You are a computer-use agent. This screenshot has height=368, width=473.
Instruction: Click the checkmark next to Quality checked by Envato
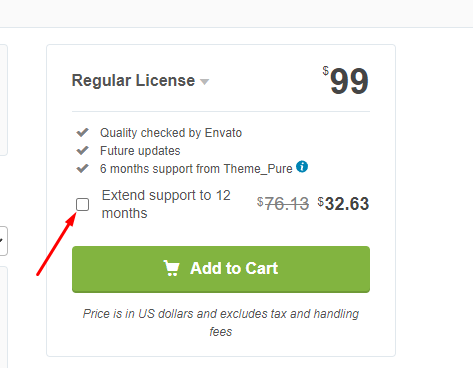click(82, 132)
